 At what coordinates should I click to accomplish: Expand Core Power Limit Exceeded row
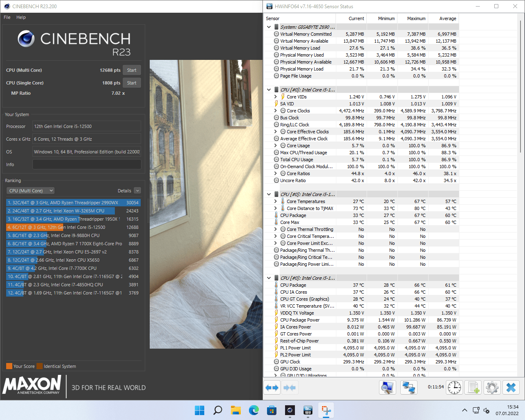276,243
